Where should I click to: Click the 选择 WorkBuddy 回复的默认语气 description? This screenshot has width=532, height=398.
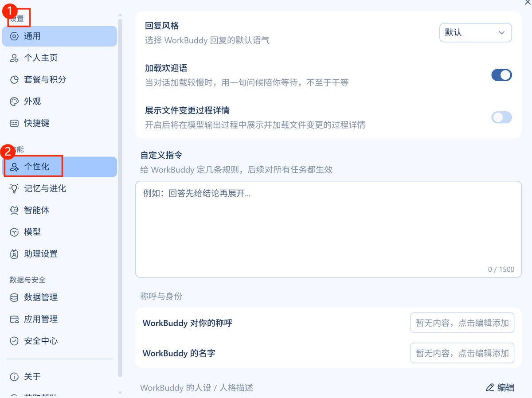point(207,40)
